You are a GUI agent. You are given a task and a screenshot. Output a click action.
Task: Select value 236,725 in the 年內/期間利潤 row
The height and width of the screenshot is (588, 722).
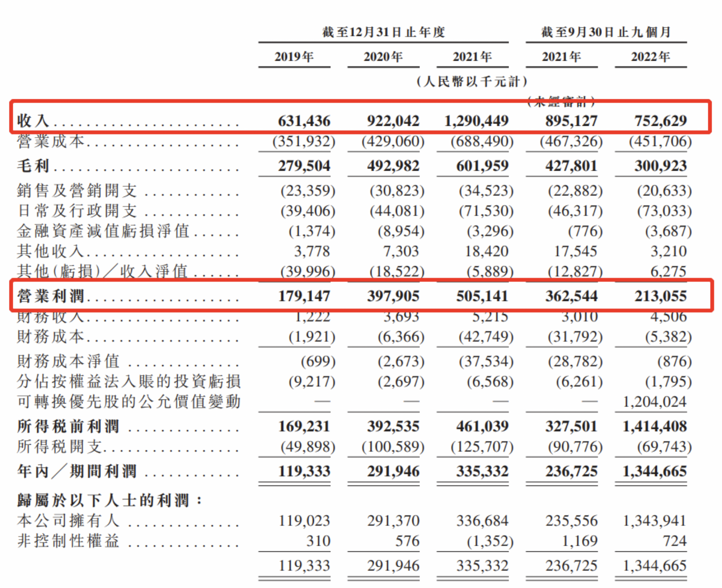tap(571, 471)
